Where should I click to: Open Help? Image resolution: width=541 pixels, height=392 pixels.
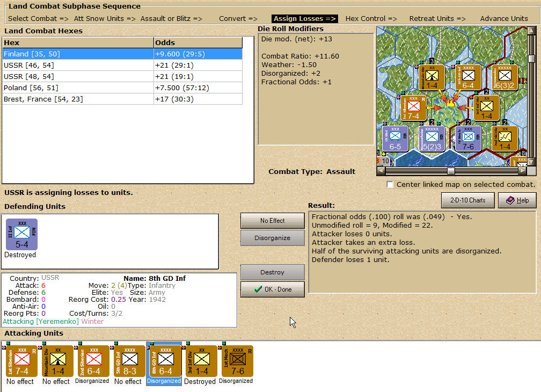point(517,200)
